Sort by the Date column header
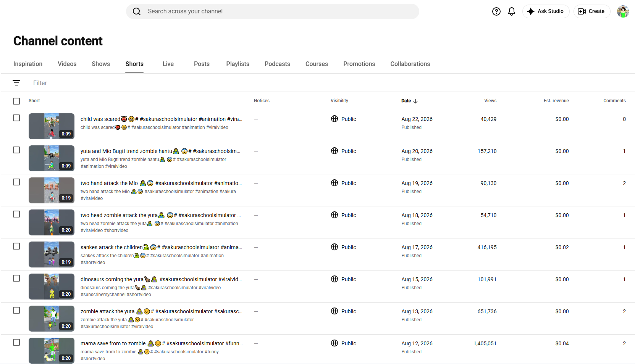This screenshot has width=635, height=364. [406, 101]
